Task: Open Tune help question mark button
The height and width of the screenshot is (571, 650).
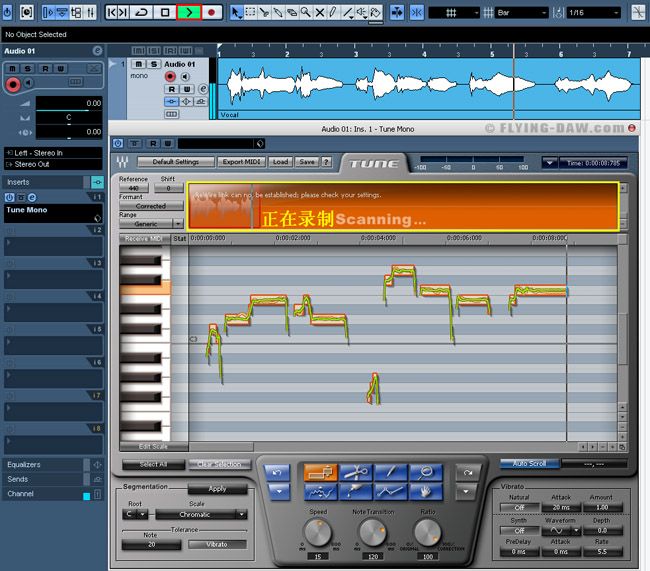Action: pyautogui.click(x=327, y=162)
